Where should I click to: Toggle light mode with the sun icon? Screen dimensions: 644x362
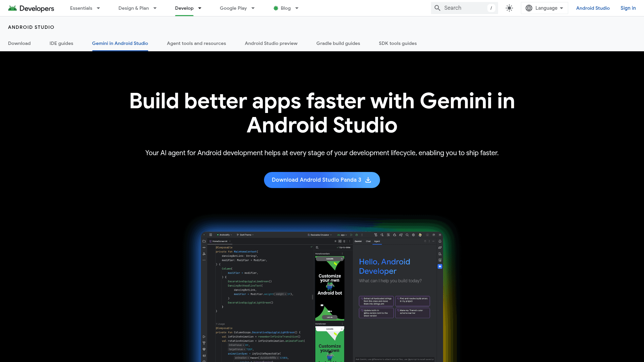(x=509, y=8)
